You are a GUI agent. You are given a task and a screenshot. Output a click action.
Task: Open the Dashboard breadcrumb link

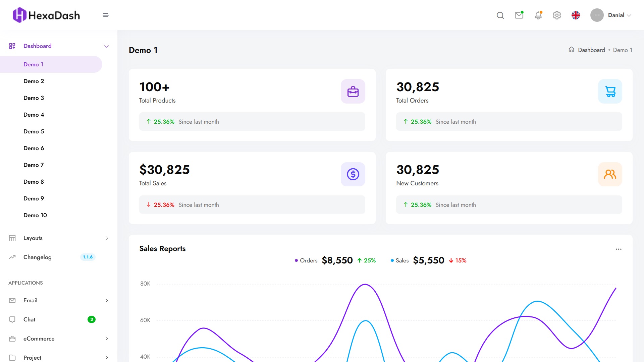(591, 50)
